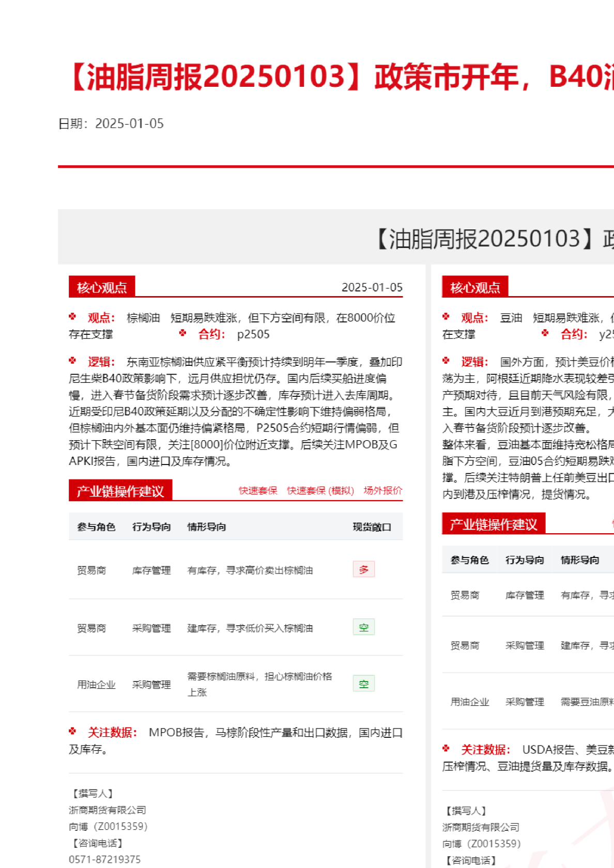The height and width of the screenshot is (868, 614).
Task: Click bullet icon beside 合约 p2505
Action: (182, 333)
